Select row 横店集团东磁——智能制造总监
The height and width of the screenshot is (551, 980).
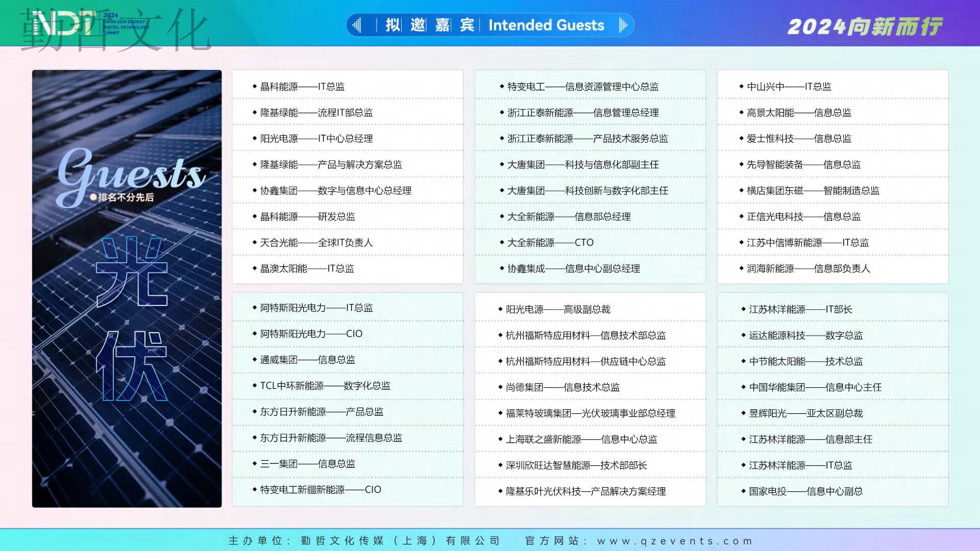coord(833,191)
